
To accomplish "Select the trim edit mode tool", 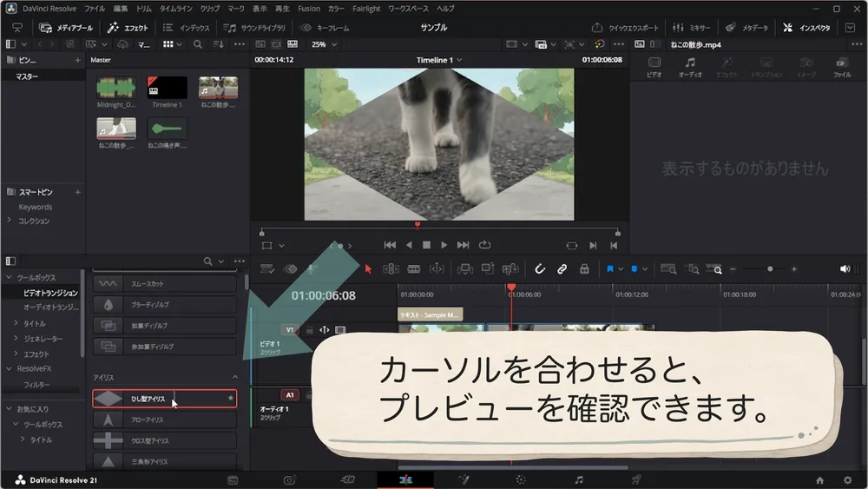I will click(391, 269).
